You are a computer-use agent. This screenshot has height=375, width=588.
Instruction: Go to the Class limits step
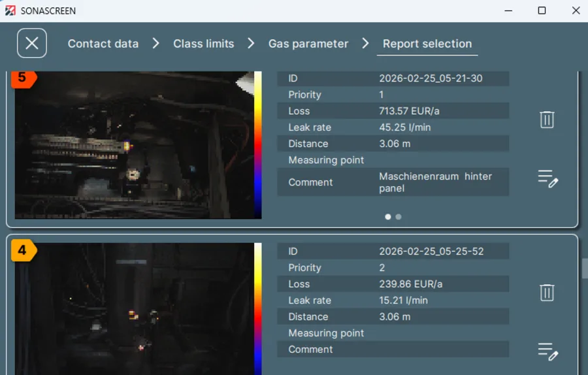coord(204,44)
